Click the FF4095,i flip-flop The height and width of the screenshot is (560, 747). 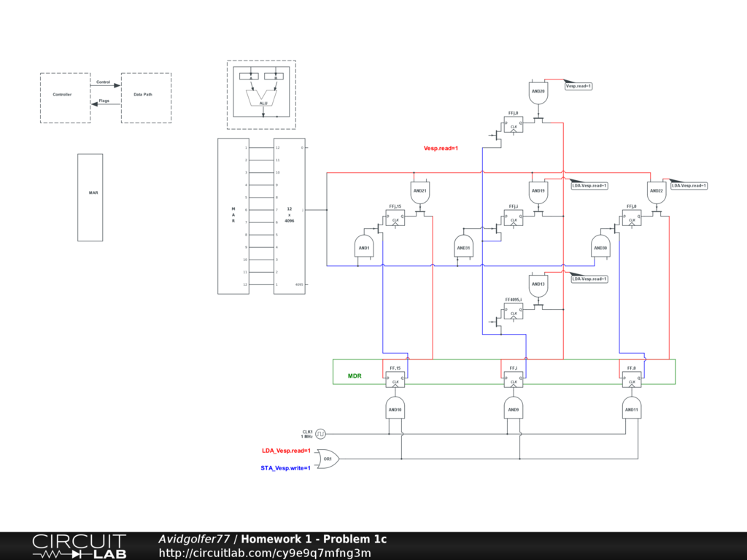click(514, 312)
